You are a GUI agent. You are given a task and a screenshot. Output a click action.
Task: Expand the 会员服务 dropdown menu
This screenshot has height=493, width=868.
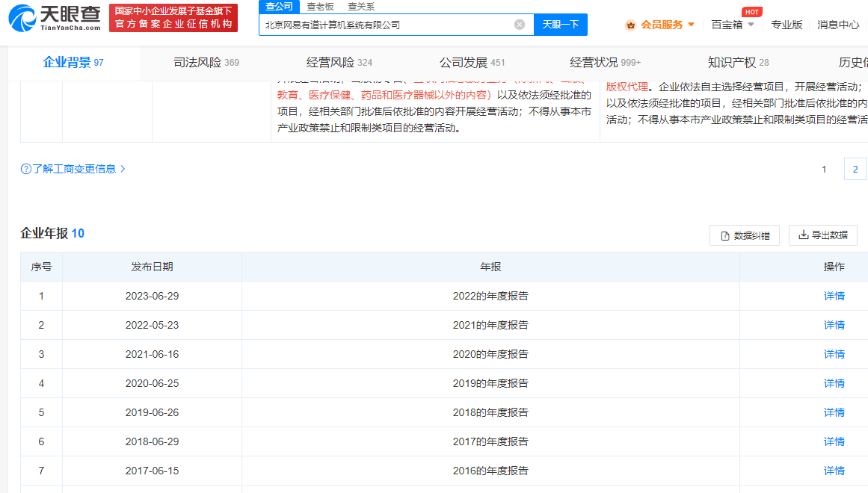pyautogui.click(x=691, y=25)
